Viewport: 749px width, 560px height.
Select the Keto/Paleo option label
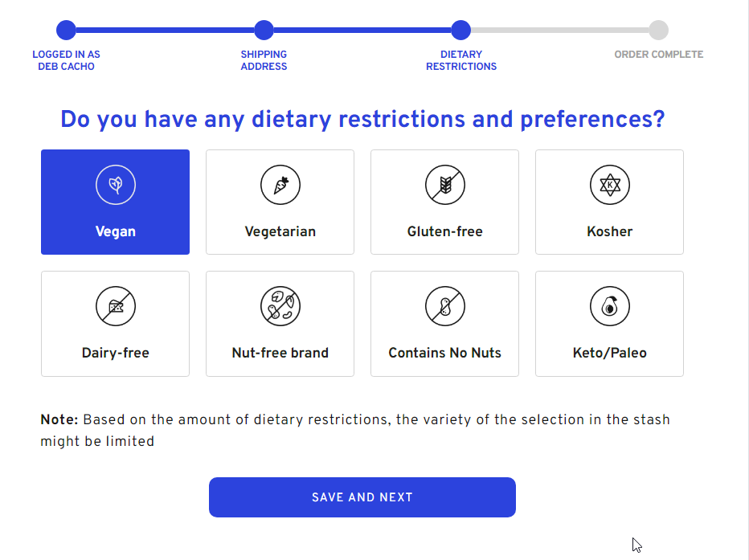(x=610, y=353)
